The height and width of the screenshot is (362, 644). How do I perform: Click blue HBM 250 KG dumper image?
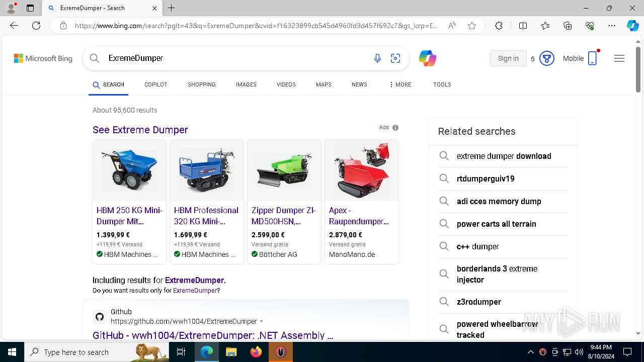click(x=129, y=170)
